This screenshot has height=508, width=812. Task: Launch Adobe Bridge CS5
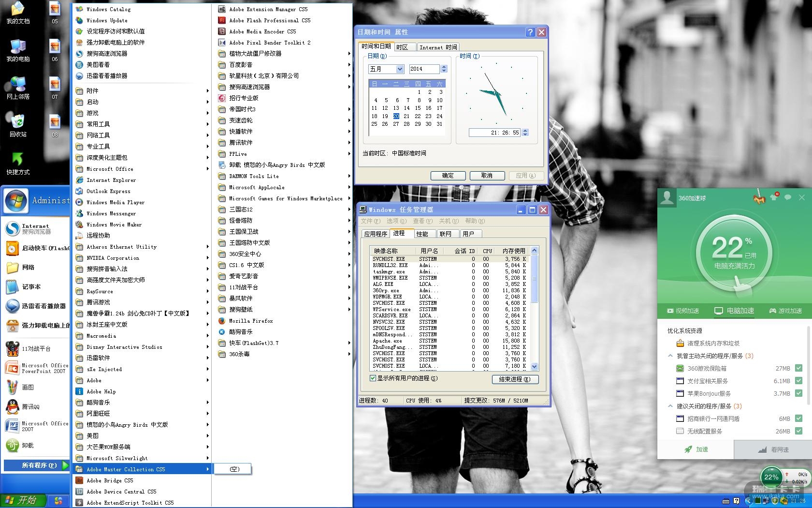click(x=109, y=480)
